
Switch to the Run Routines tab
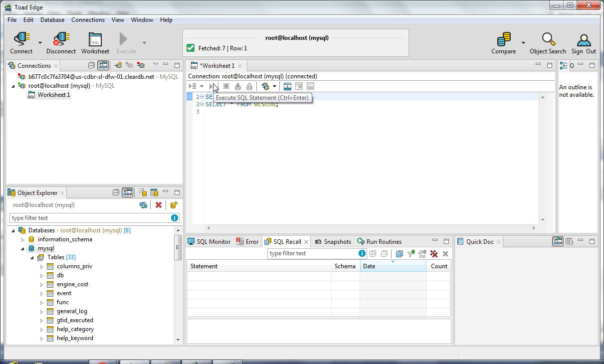(x=380, y=241)
